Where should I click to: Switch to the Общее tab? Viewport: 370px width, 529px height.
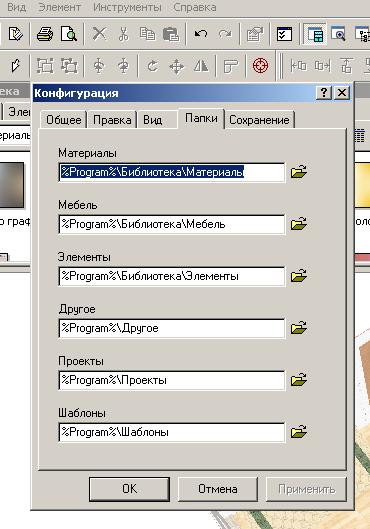click(x=63, y=120)
